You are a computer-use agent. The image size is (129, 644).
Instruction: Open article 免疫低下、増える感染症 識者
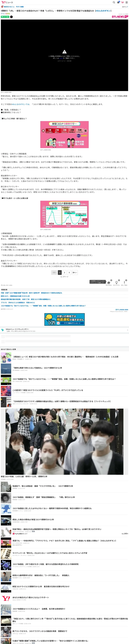tap(43, 486)
